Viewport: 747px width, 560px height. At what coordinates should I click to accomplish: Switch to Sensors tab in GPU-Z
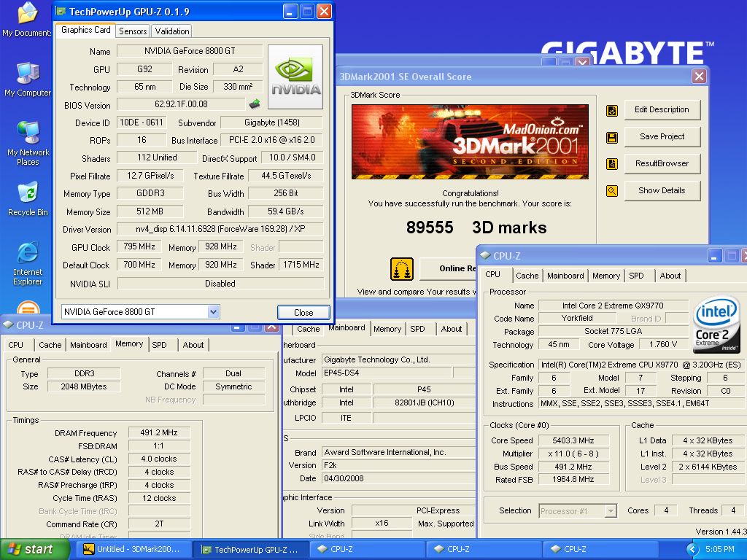point(133,31)
